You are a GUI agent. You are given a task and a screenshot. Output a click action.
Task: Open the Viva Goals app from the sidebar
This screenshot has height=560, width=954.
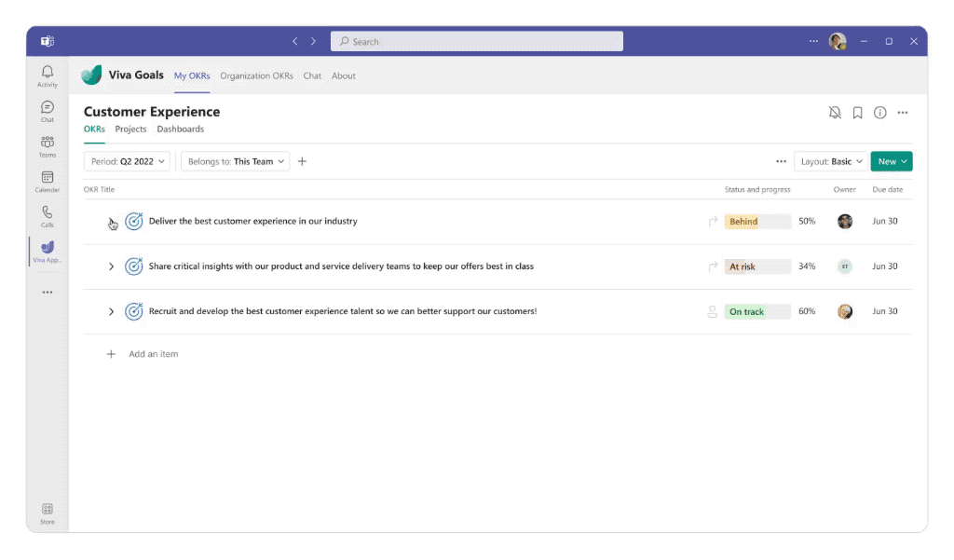47,249
